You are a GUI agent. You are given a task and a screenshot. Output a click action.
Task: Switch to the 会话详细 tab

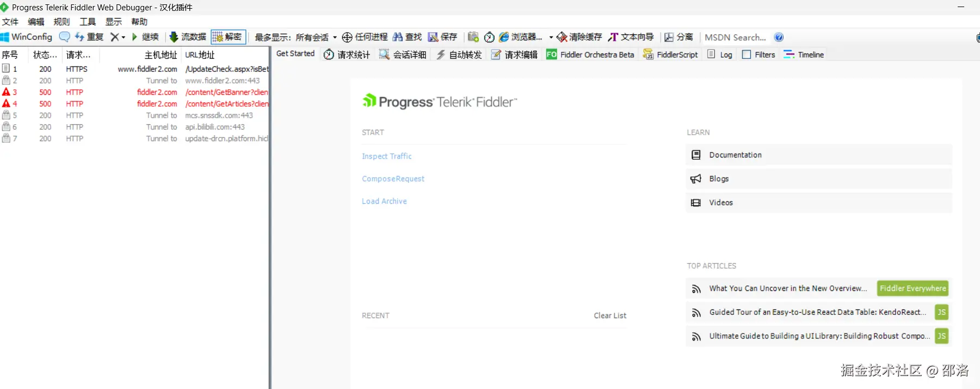[403, 54]
